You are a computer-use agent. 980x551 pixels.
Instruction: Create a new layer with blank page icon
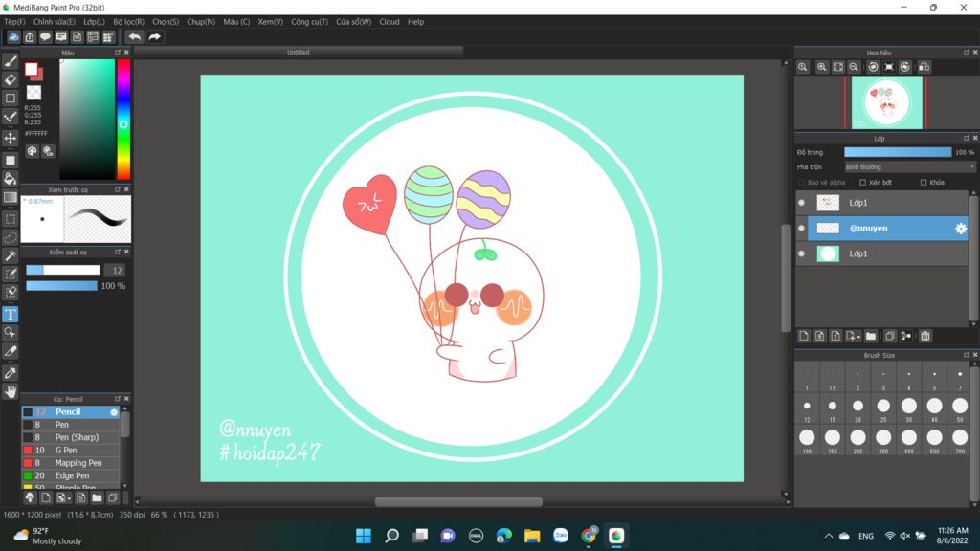(804, 336)
